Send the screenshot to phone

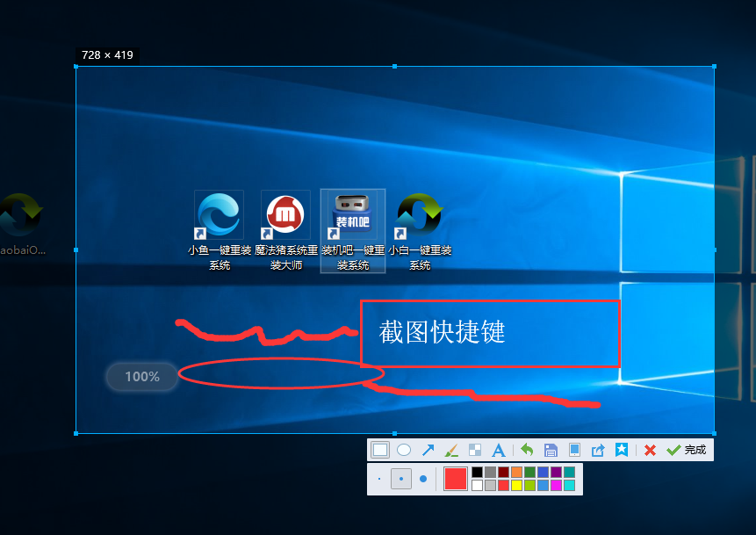(x=575, y=450)
